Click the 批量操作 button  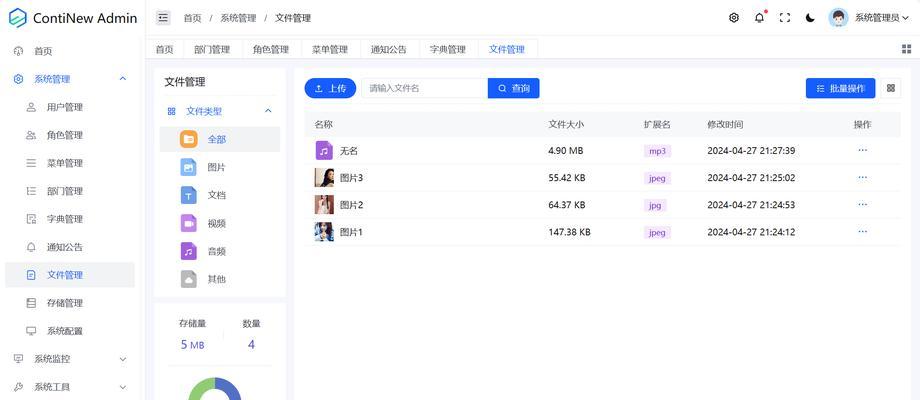(840, 88)
